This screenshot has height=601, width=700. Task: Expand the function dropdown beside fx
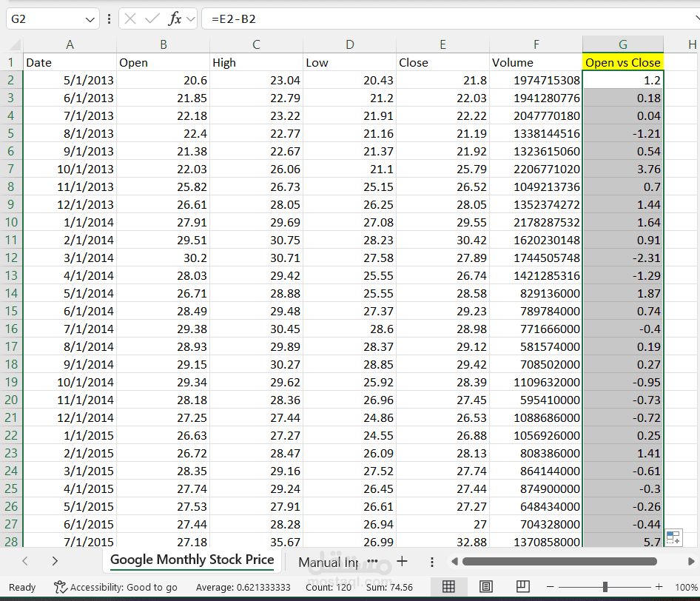pyautogui.click(x=191, y=19)
